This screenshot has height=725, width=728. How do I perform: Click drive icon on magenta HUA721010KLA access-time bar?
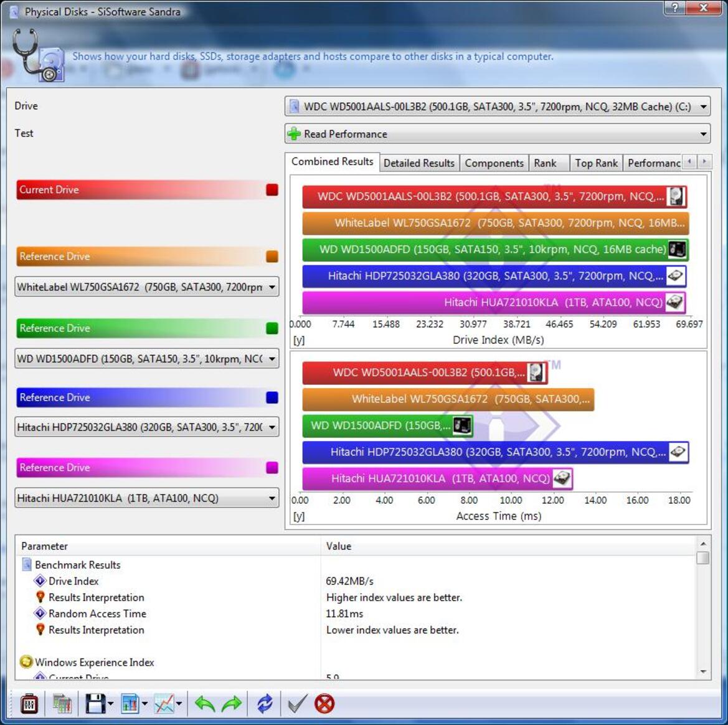561,478
